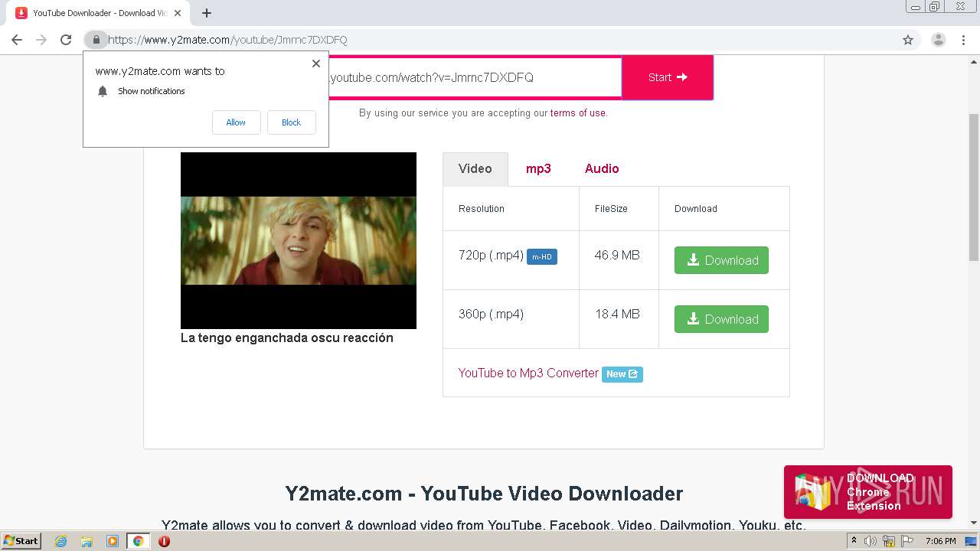Screen dimensions: 980x551
Task: Open Opera icon in taskbar
Action: click(164, 541)
